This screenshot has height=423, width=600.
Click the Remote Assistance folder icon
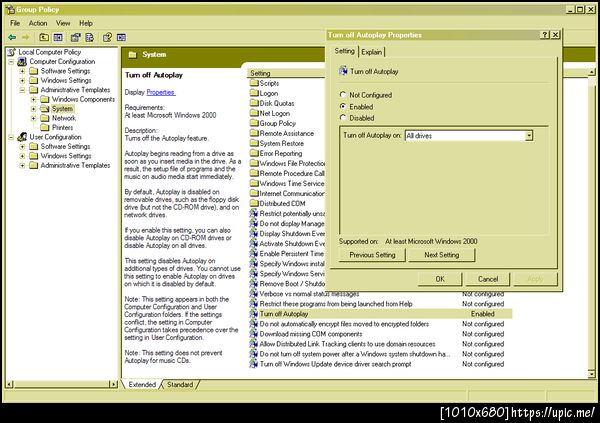(x=254, y=133)
